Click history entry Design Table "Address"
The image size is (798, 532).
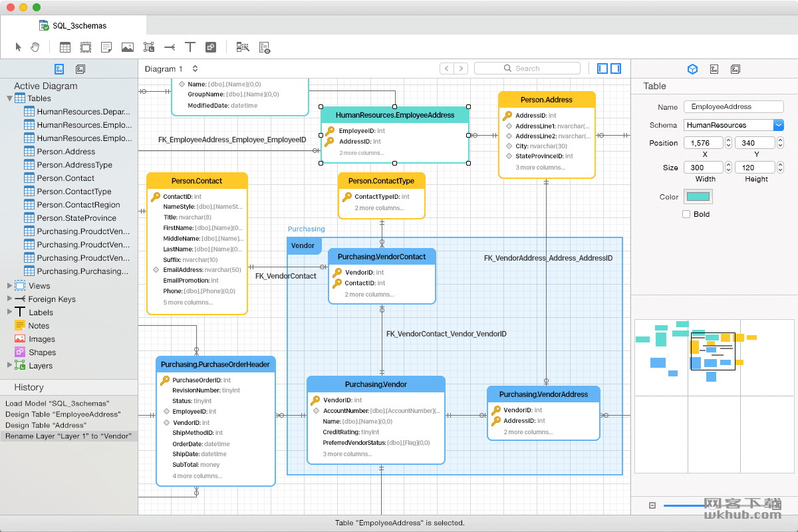(69, 425)
